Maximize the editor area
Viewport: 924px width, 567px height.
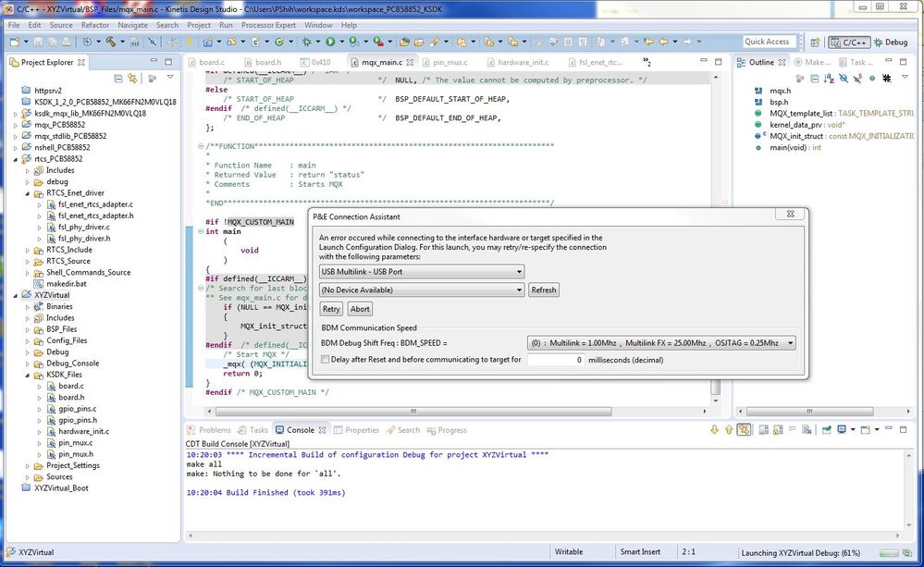(718, 61)
